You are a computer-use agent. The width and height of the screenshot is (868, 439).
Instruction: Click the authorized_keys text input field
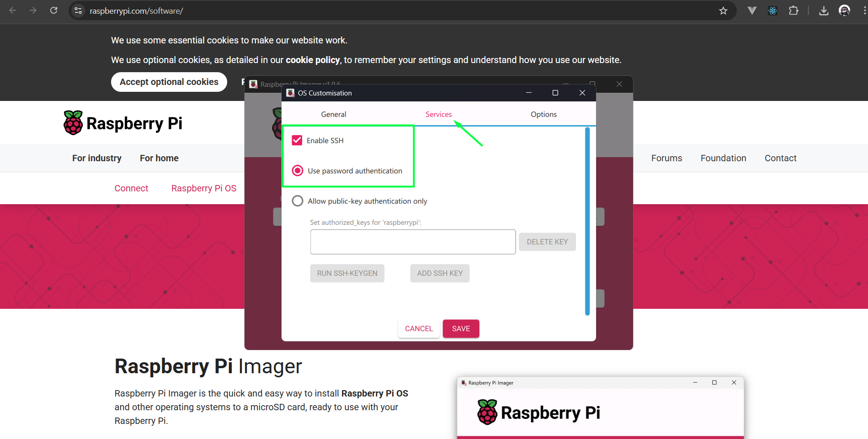click(x=413, y=242)
